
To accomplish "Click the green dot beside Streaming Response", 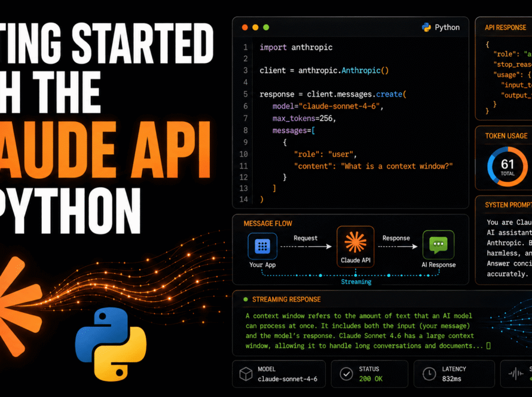I will pos(245,300).
